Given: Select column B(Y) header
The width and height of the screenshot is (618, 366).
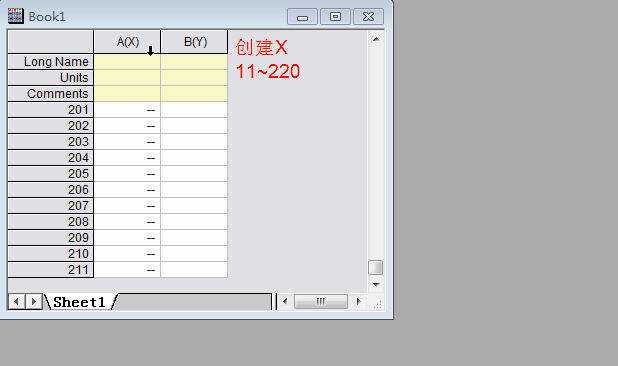Looking at the screenshot, I should pyautogui.click(x=194, y=42).
